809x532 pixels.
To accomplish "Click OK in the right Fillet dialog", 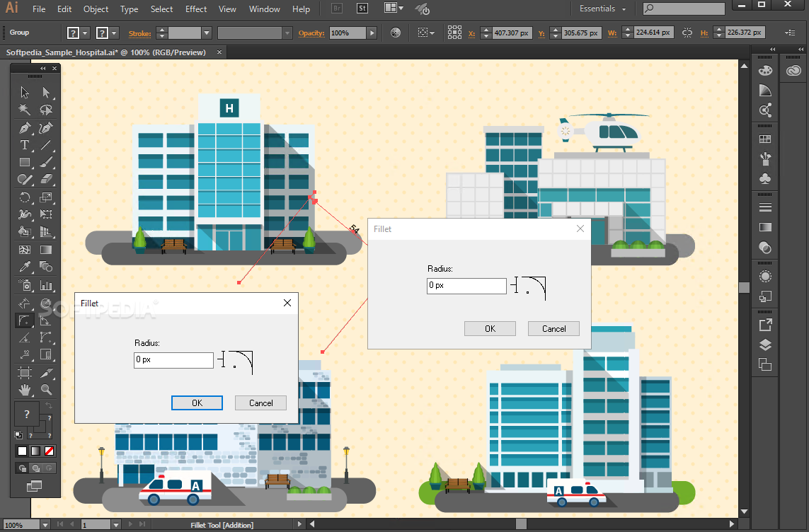I will pyautogui.click(x=490, y=329).
